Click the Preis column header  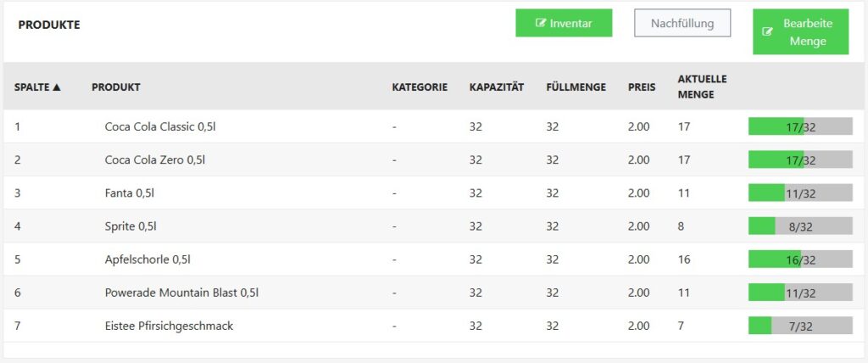[642, 87]
